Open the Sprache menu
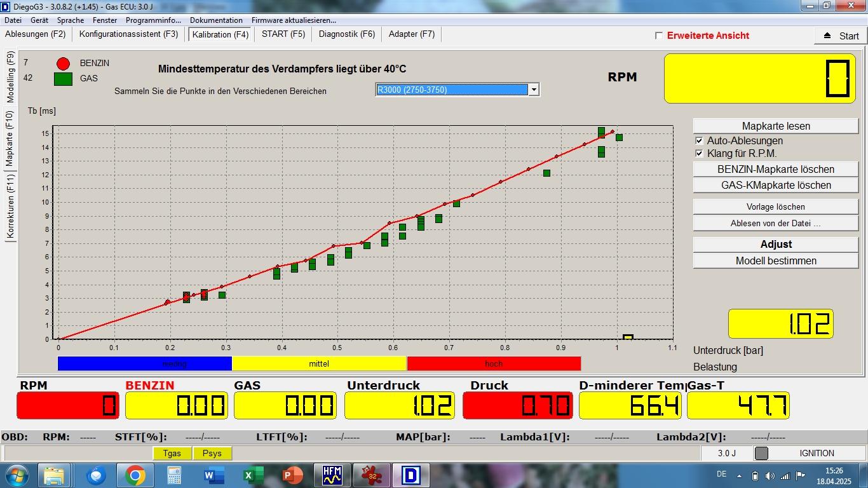The width and height of the screenshot is (868, 488). [x=71, y=20]
